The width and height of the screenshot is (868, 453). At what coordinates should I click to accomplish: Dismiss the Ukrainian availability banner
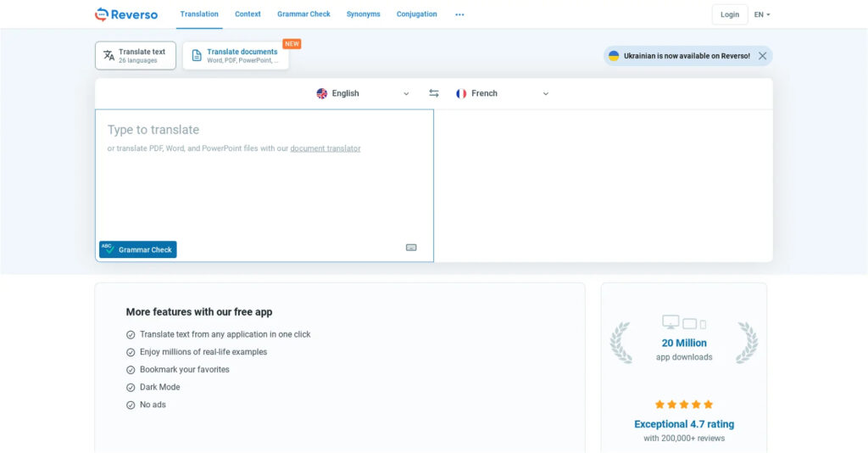pos(762,56)
